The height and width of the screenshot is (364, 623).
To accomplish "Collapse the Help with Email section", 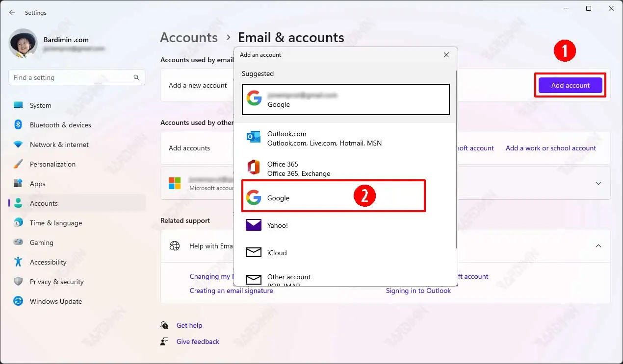I will pyautogui.click(x=598, y=246).
